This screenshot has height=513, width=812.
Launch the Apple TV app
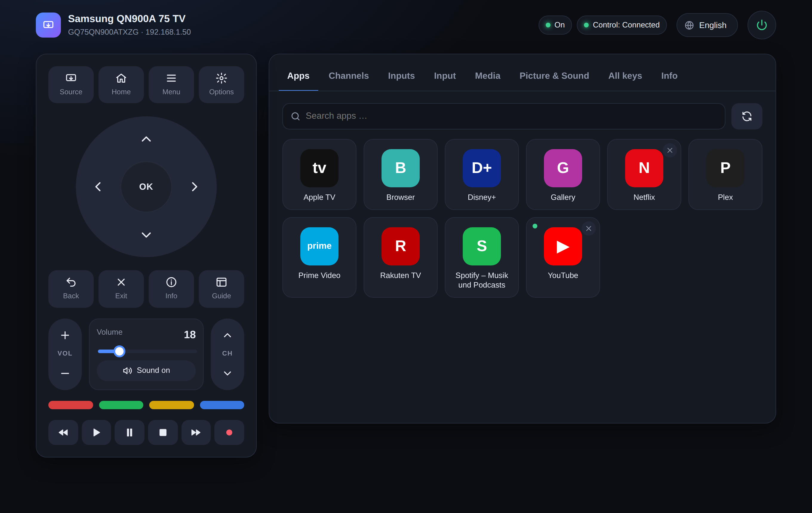point(319,174)
